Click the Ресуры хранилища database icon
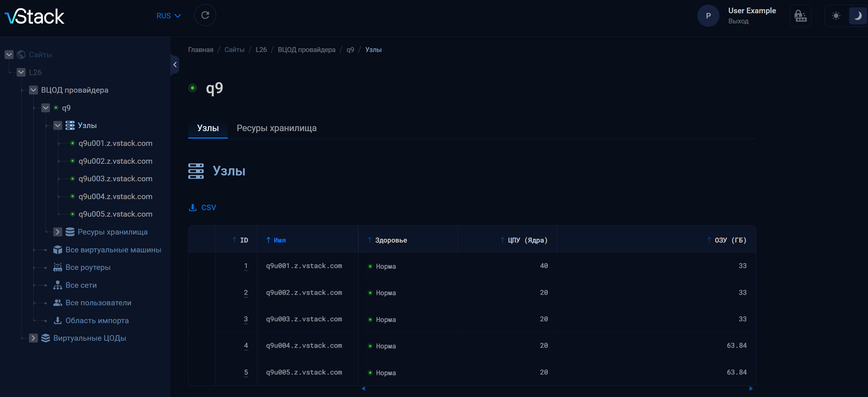This screenshot has width=868, height=397. click(x=70, y=232)
